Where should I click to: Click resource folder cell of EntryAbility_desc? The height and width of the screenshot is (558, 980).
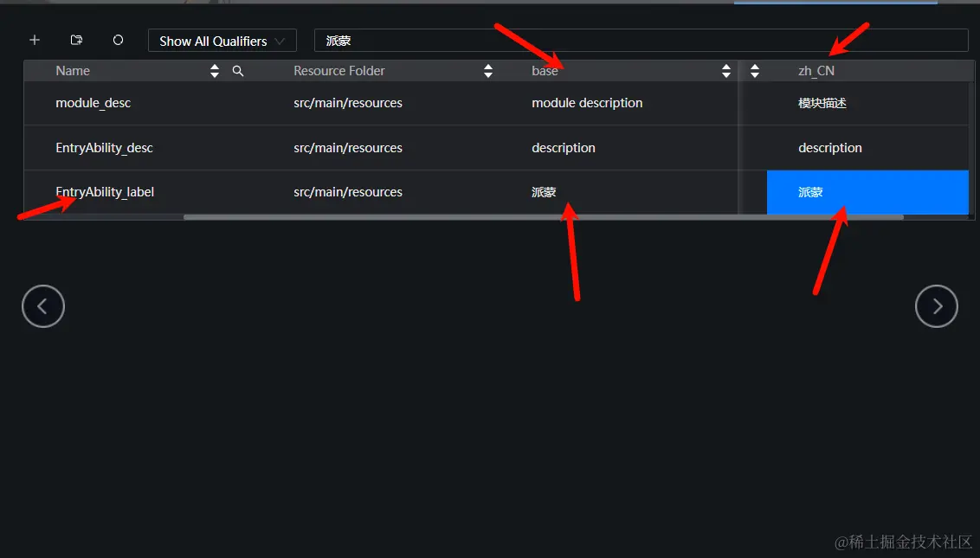tap(348, 148)
